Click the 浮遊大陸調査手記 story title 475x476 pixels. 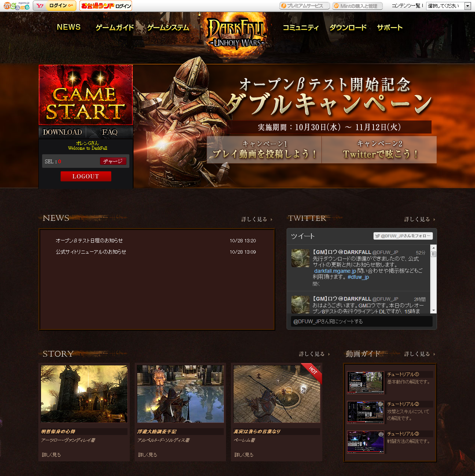pos(157,432)
